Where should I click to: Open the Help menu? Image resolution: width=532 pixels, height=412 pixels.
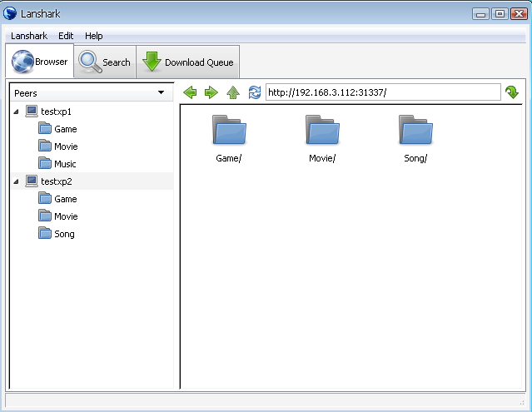click(x=94, y=36)
